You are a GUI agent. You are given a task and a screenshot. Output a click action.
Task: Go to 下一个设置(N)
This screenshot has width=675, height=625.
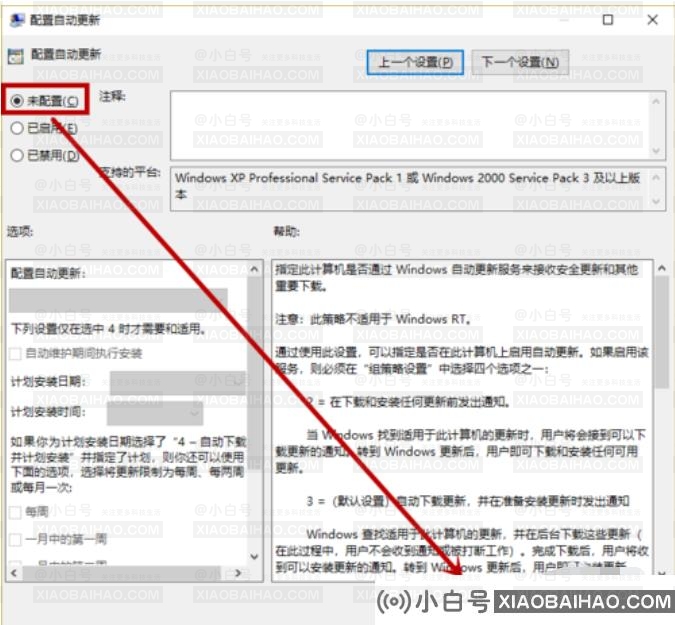pos(520,62)
